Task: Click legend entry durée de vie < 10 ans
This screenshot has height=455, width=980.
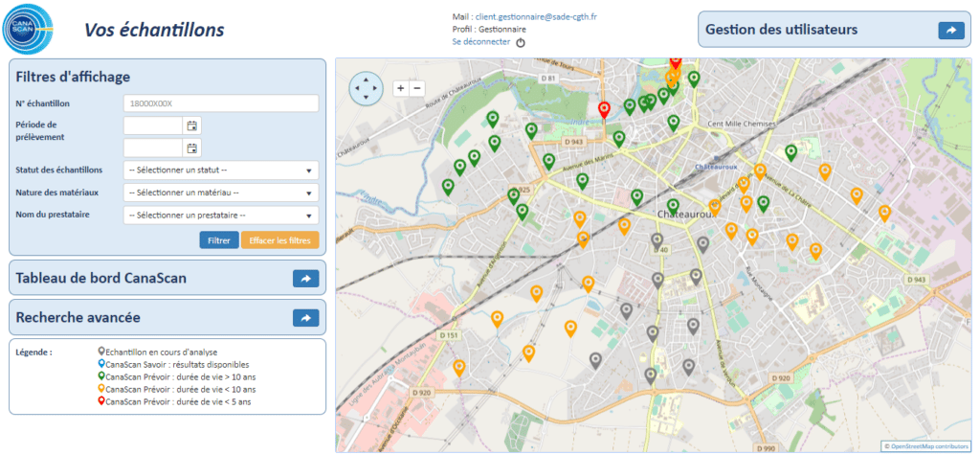Action: [180, 390]
